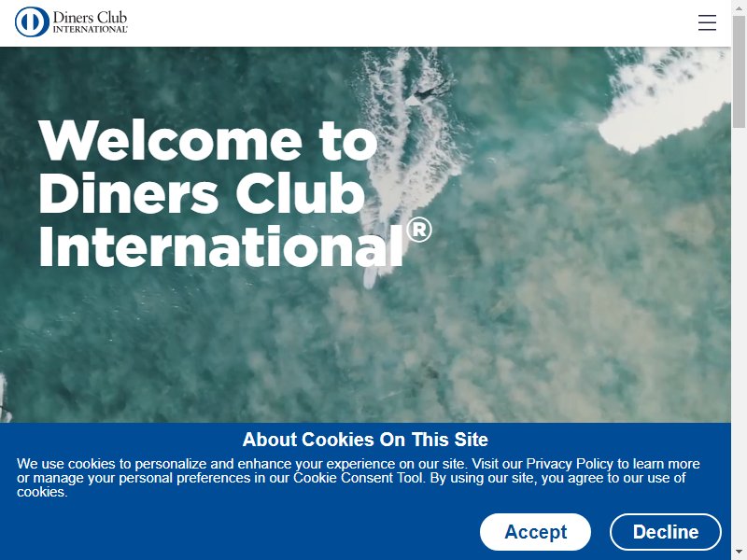Click the scrollbar down arrow
The image size is (747, 560).
point(739,553)
